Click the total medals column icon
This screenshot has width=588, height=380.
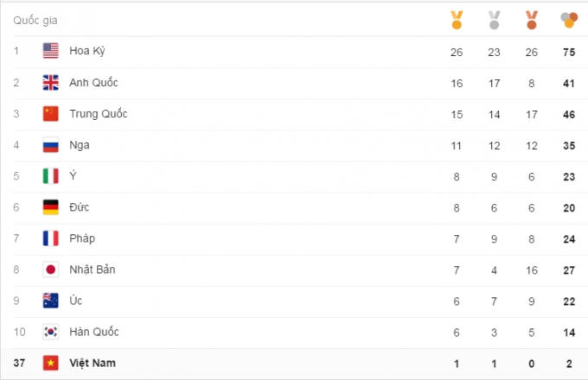tap(568, 18)
